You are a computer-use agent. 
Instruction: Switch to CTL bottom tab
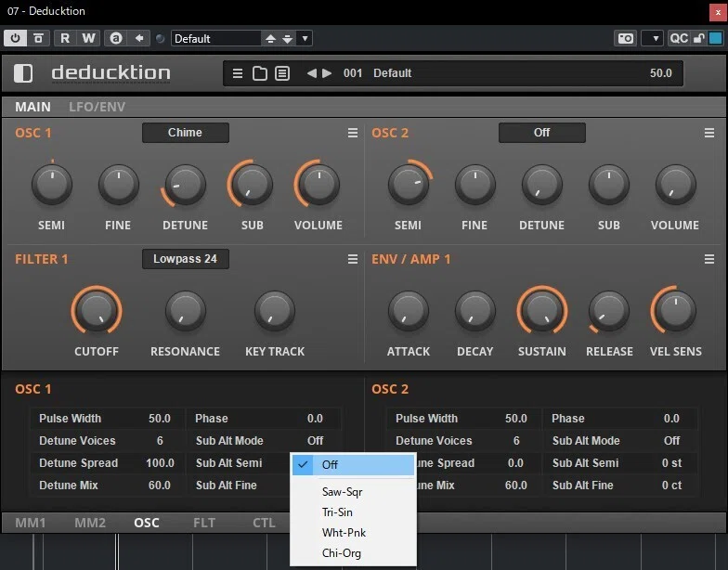[264, 523]
